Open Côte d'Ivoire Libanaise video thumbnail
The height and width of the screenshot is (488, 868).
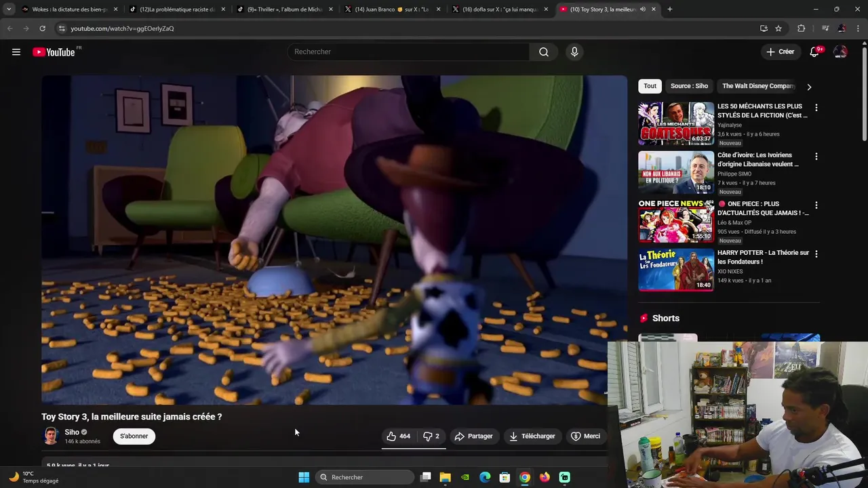coord(676,172)
